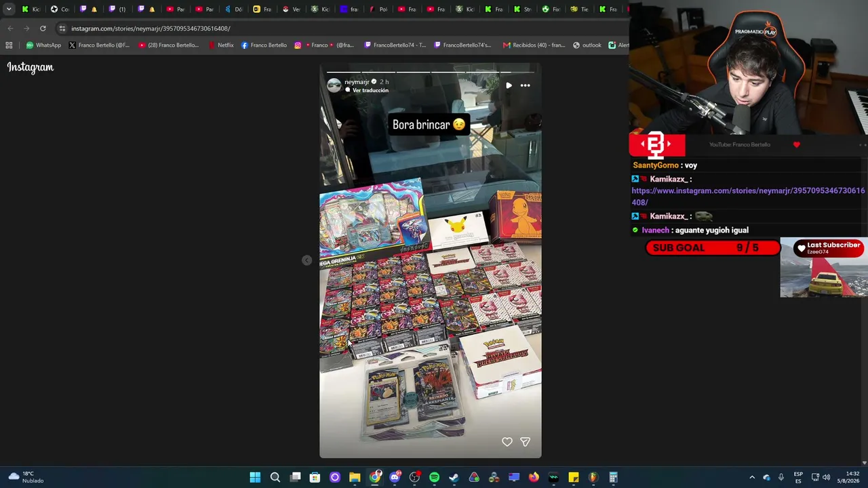The image size is (868, 488).
Task: Click the Instagram logo
Action: 31,67
